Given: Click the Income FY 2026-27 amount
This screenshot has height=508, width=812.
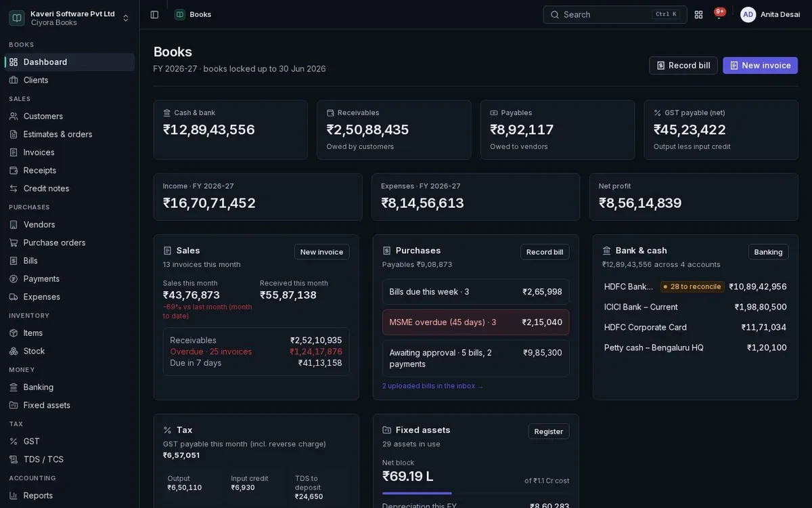Looking at the screenshot, I should (209, 203).
